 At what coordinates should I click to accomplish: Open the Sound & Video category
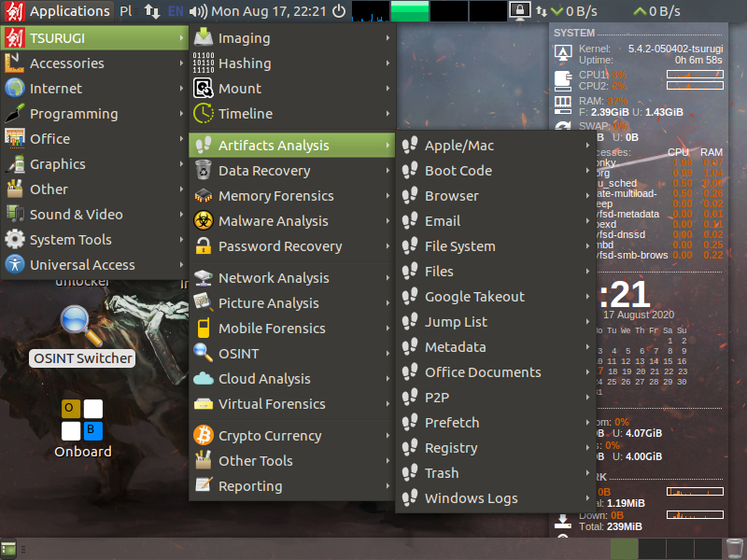pos(94,215)
